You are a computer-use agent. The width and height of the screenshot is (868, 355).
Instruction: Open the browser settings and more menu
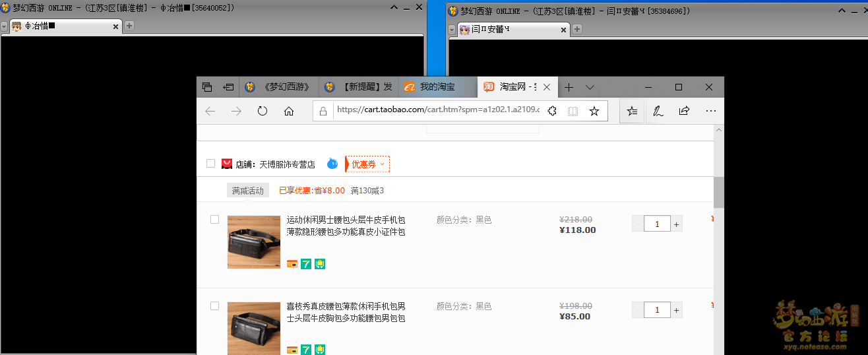[x=710, y=112]
